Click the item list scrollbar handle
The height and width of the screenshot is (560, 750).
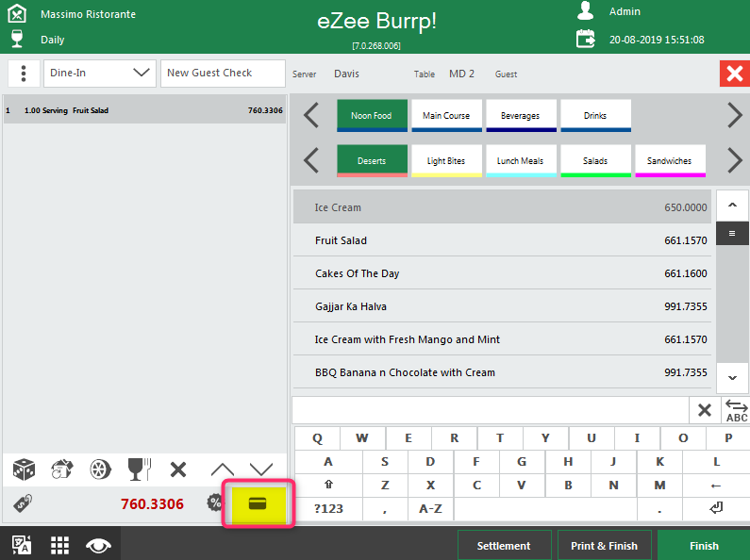732,233
